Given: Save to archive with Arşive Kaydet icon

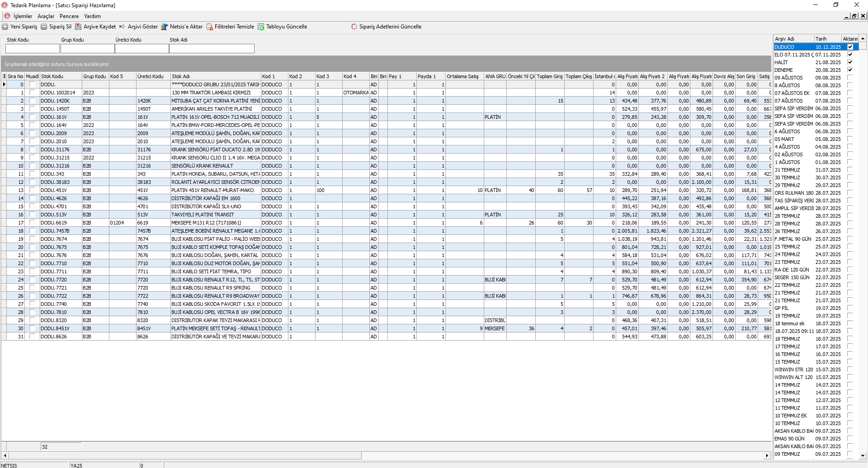Looking at the screenshot, I should (78, 27).
